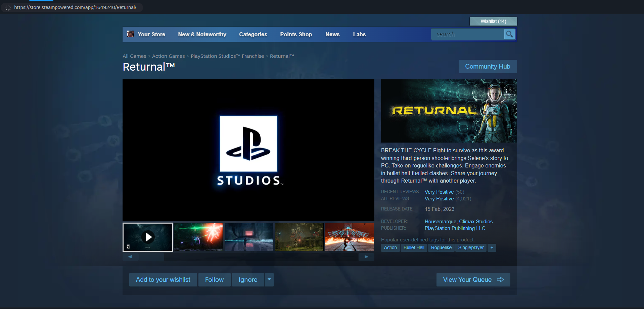The height and width of the screenshot is (309, 644).
Task: Select the Roguelike tag
Action: click(441, 247)
